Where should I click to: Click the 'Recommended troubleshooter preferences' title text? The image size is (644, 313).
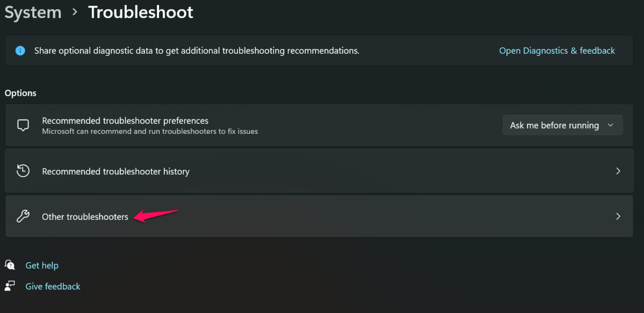pyautogui.click(x=125, y=121)
